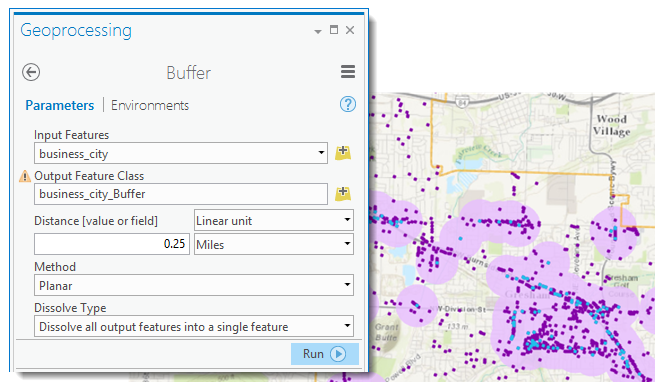Open the Geoprocessing pane options arrow
655x382 pixels.
(318, 31)
